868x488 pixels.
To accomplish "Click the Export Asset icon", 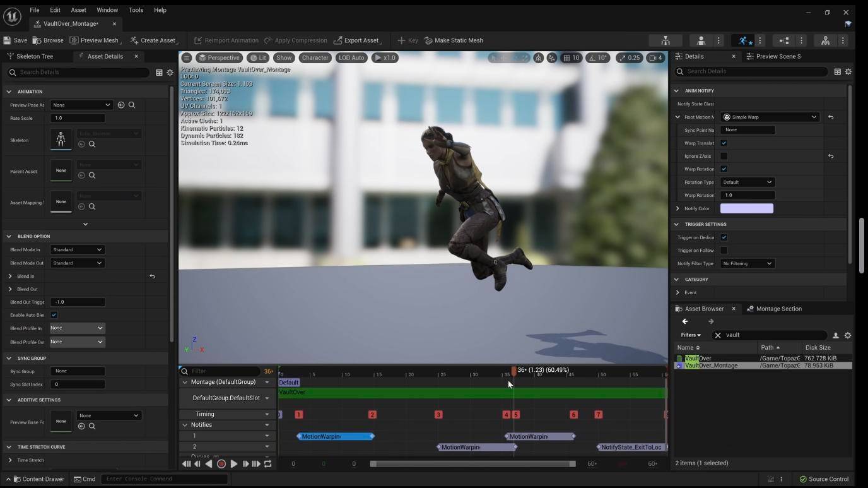I will tap(337, 40).
